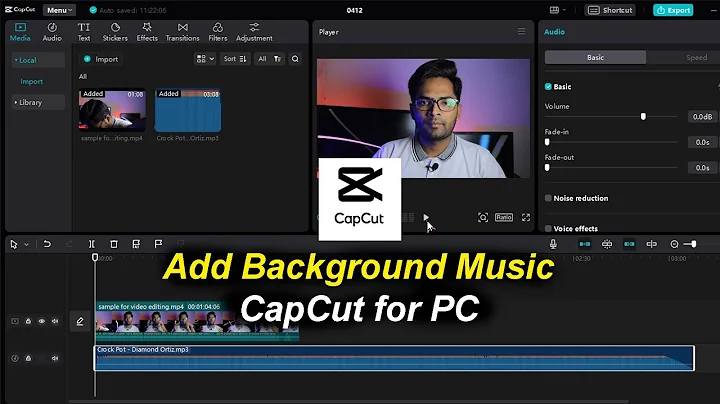
Task: Click the Fade-in duration field
Action: (703, 142)
